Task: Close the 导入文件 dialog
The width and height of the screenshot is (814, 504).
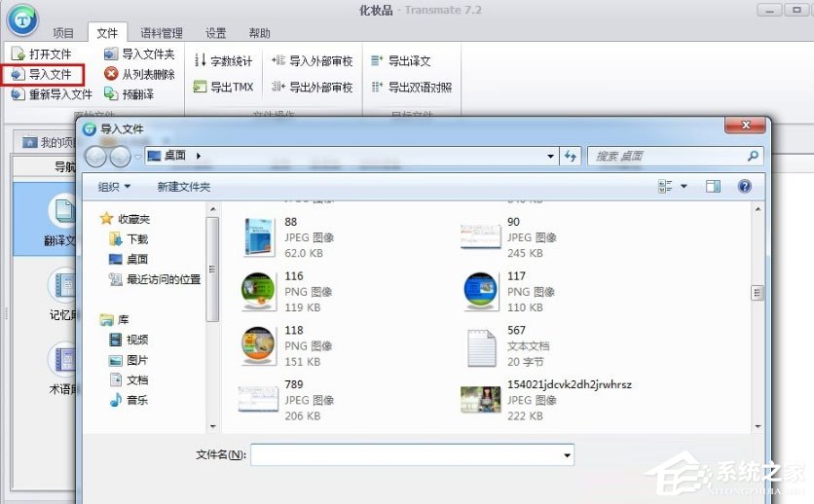Action: point(746,125)
